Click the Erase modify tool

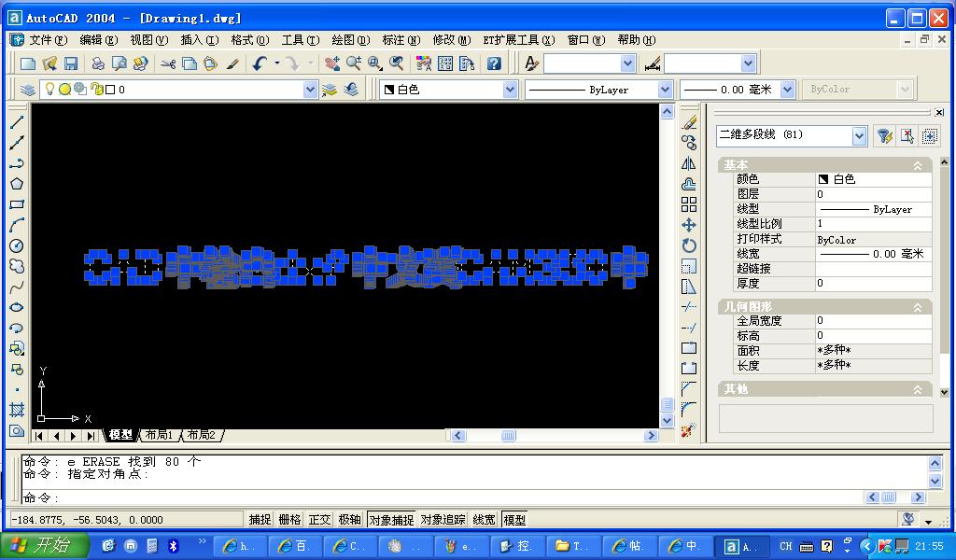click(x=689, y=122)
